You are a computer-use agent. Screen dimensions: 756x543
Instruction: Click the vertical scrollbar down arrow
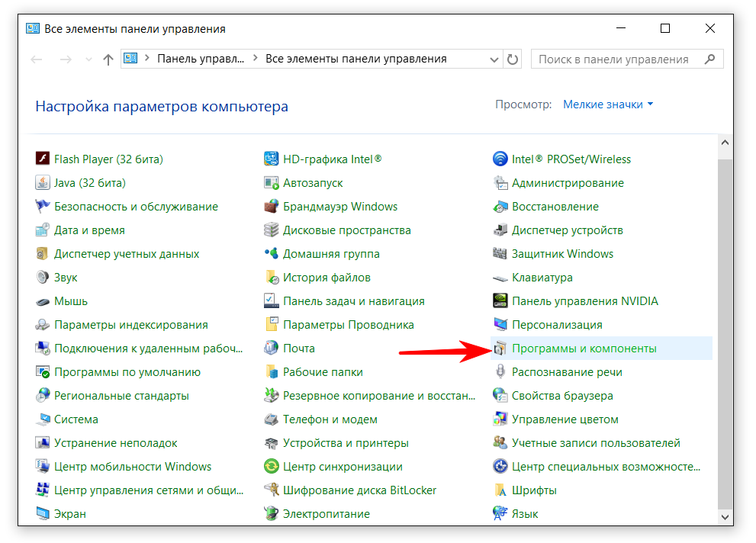(x=725, y=517)
